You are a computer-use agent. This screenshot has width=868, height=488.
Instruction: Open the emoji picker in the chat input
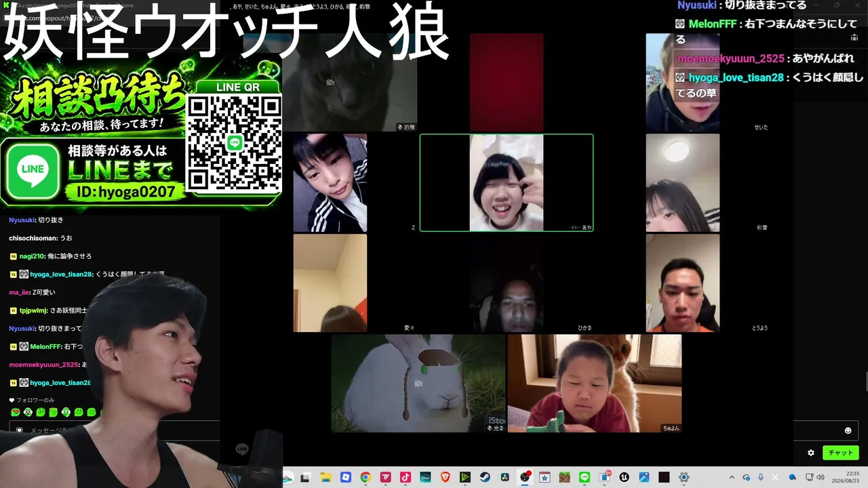(848, 430)
